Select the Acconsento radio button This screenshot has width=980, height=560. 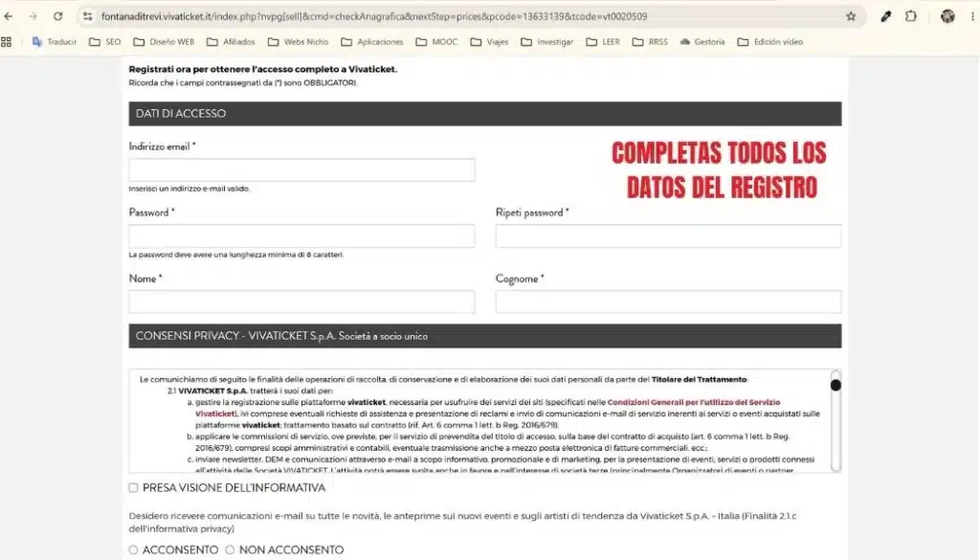click(x=133, y=550)
